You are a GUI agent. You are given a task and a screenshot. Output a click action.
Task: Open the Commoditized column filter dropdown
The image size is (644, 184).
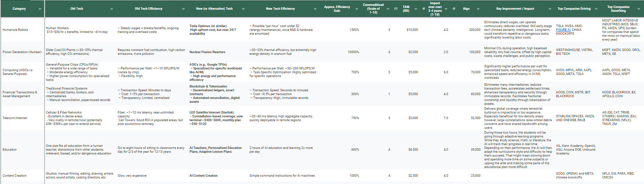(388, 9)
